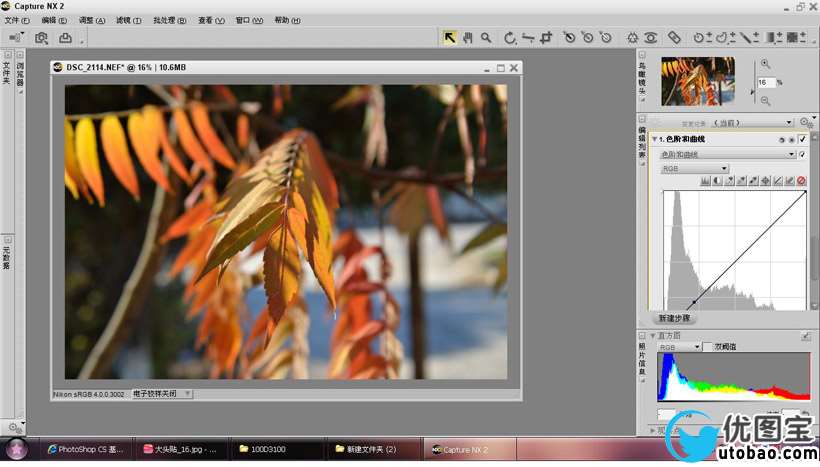Screen dimensions: 820x467
Task: Switch to PhotoShop CS taskbar button
Action: pos(87,449)
